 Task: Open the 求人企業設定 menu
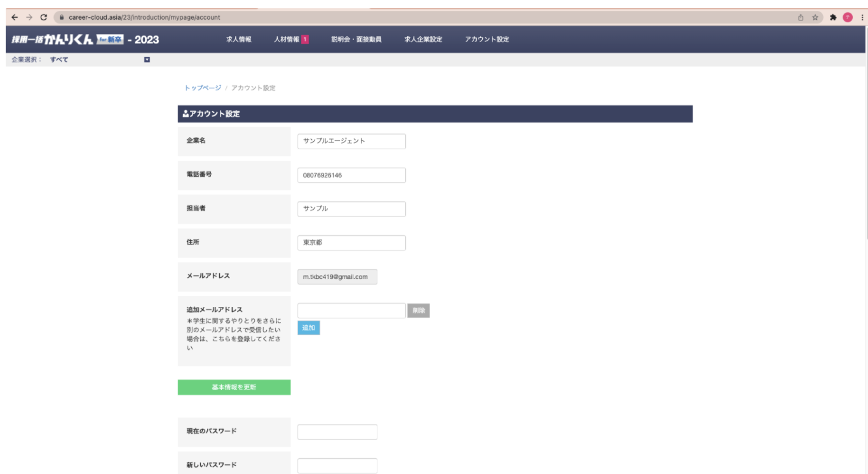pos(423,39)
